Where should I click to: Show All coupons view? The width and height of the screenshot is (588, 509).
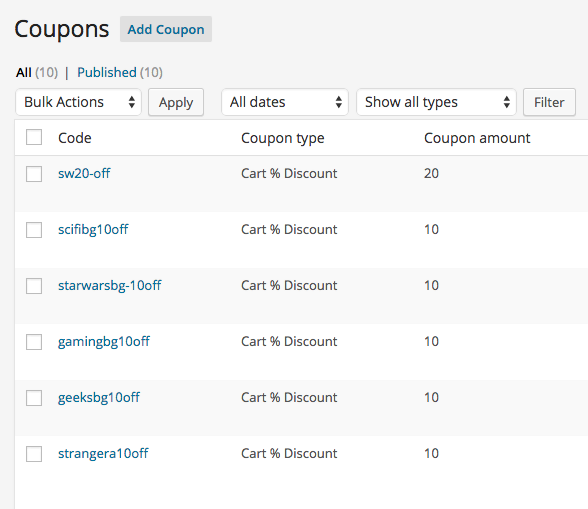click(x=24, y=72)
